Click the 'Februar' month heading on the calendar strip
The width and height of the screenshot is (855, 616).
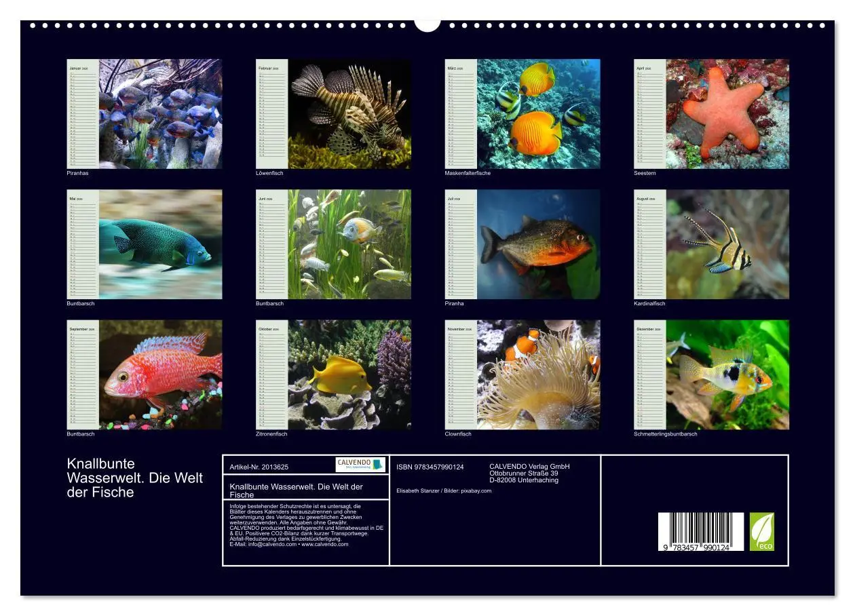coord(264,69)
